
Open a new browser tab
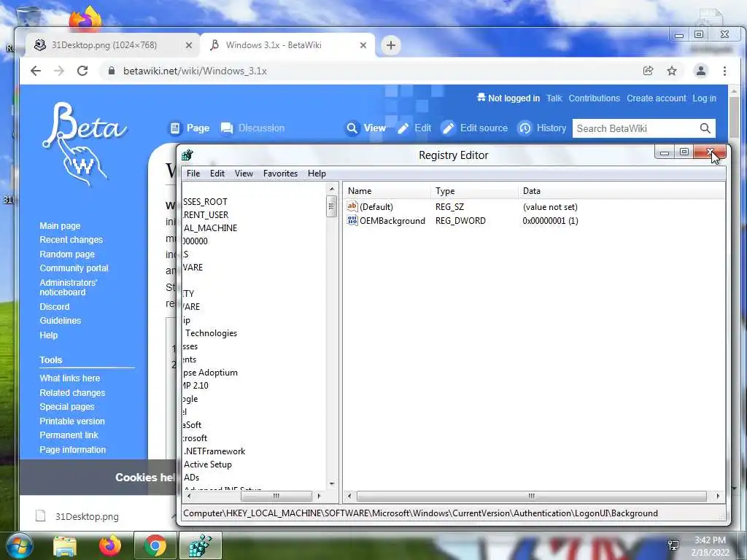(391, 45)
